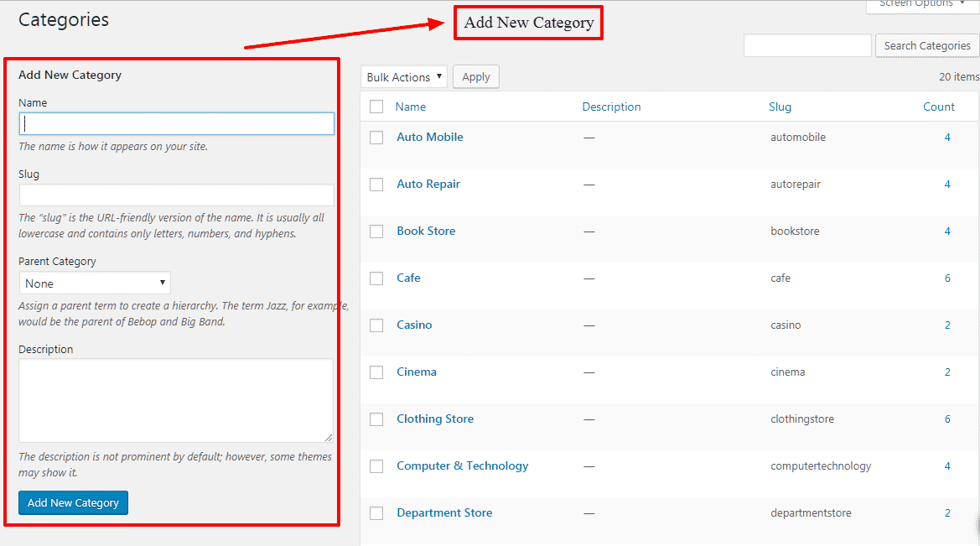
Task: Sort by the Name column header
Action: pyautogui.click(x=411, y=107)
